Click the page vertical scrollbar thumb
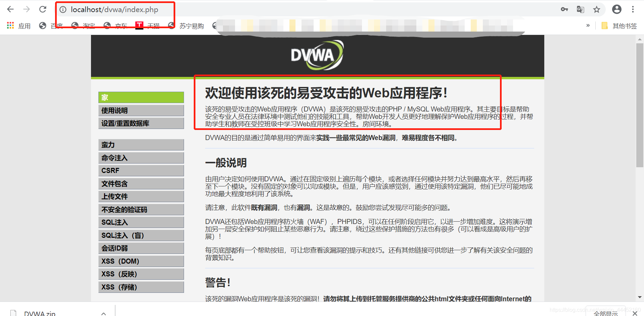 coord(640,105)
